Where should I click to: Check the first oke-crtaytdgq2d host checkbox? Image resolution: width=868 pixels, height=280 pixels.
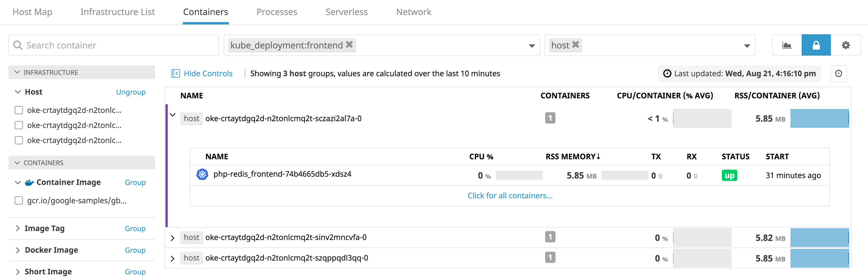19,110
